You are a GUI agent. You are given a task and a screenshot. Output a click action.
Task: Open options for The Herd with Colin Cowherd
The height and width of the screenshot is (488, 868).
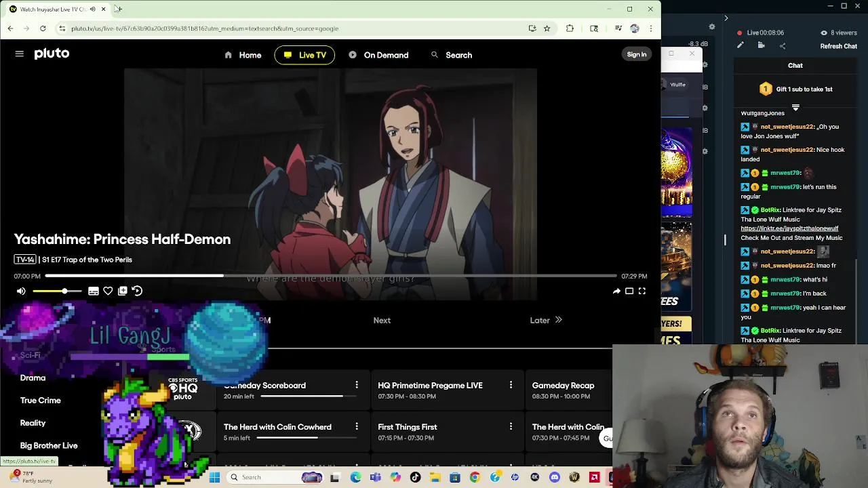coord(357,426)
